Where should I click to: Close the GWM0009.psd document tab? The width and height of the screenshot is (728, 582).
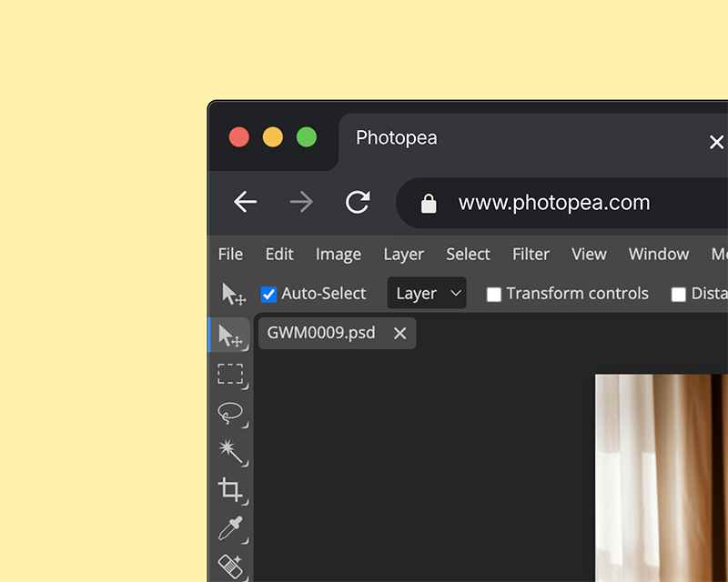[399, 333]
